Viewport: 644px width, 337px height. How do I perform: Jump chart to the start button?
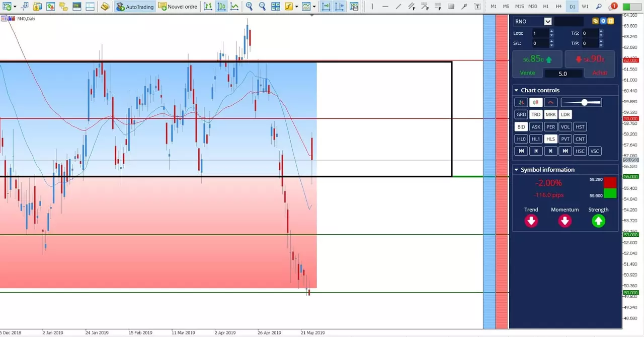521,151
